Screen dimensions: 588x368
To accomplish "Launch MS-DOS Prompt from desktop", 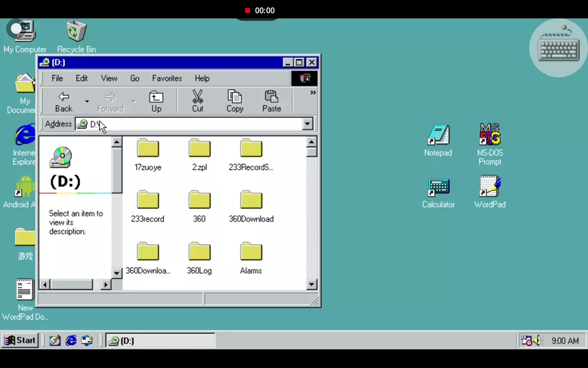I will [489, 143].
